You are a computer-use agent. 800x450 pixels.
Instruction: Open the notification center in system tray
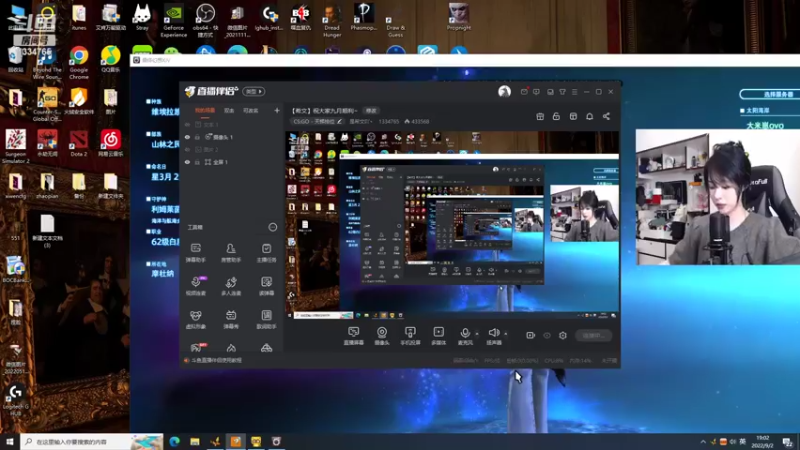point(788,441)
